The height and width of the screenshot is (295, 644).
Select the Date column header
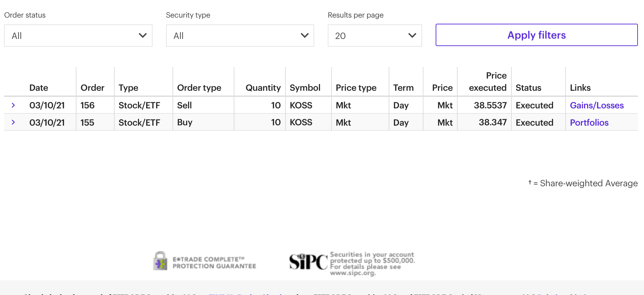pyautogui.click(x=39, y=88)
